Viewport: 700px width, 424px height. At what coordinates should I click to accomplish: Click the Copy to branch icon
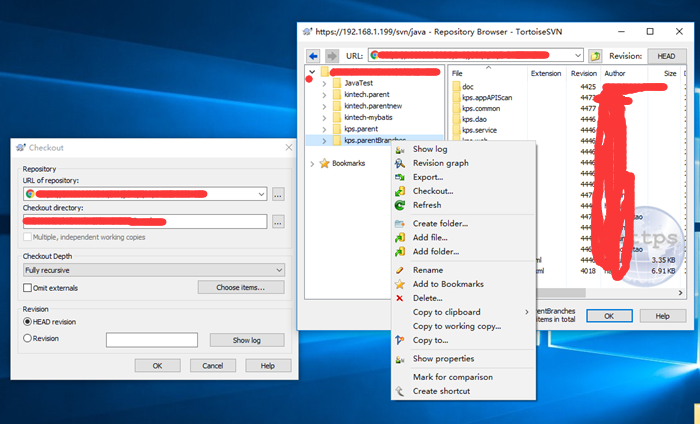[400, 340]
